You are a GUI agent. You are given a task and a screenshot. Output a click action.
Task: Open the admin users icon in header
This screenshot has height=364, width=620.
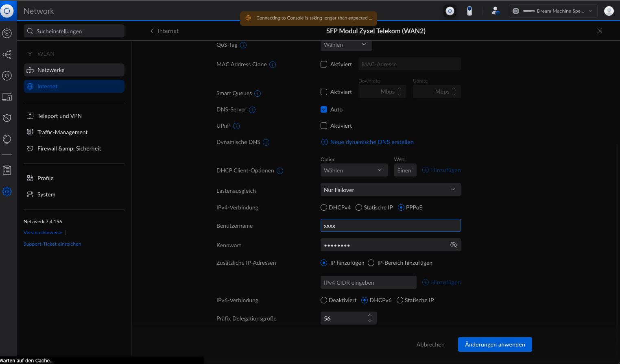tap(495, 11)
